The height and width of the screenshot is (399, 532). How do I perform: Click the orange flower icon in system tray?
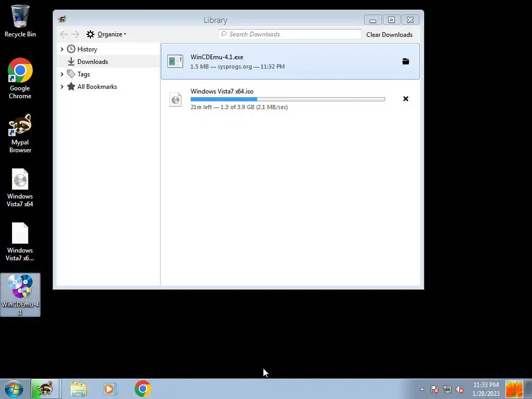tap(514, 389)
